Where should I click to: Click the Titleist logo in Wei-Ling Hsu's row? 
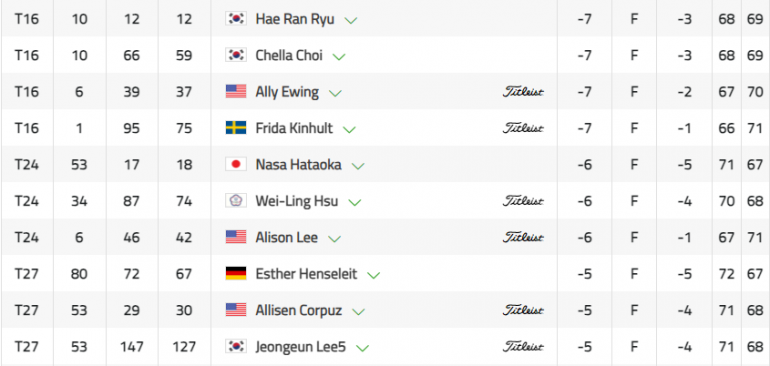point(523,201)
